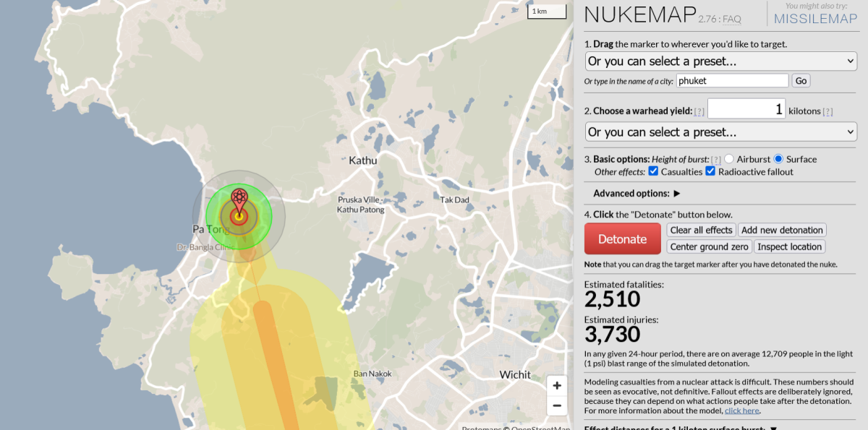
Task: Click the Inspect location button
Action: (x=790, y=246)
